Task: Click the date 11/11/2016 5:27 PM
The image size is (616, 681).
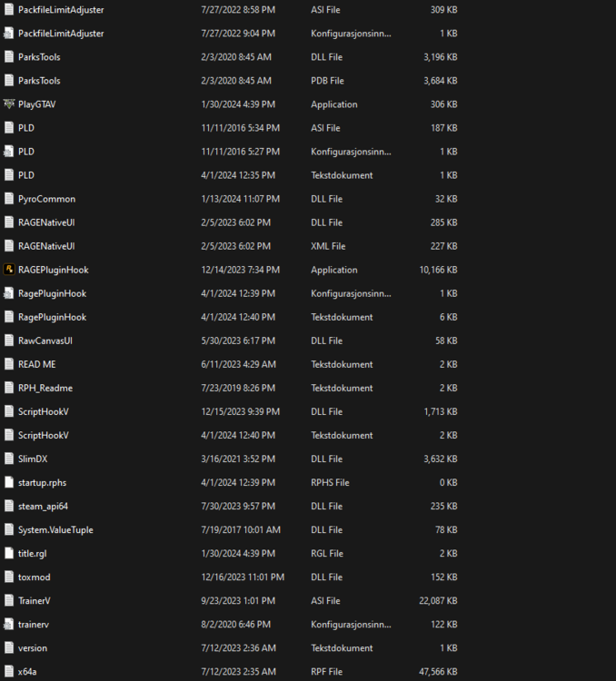Action: [x=241, y=152]
